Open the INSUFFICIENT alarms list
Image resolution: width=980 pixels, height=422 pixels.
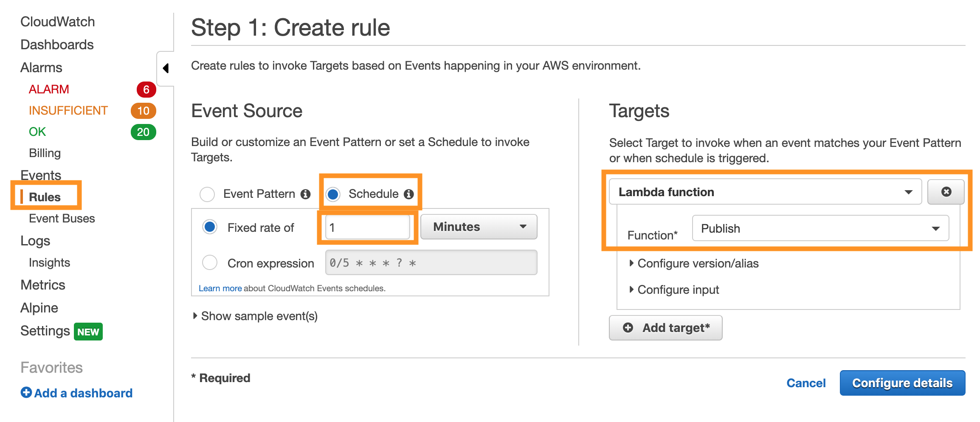pos(68,110)
